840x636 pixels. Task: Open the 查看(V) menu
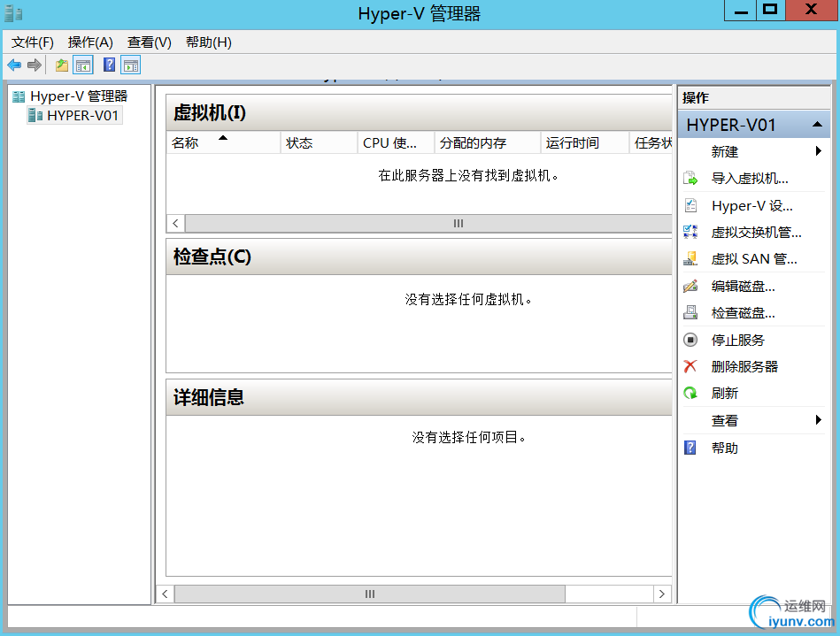coord(150,42)
